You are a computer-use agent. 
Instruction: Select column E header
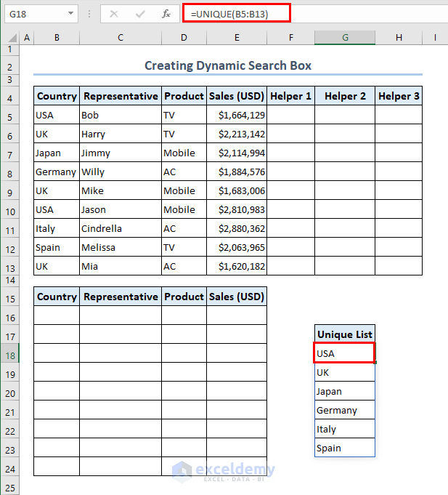click(x=237, y=38)
